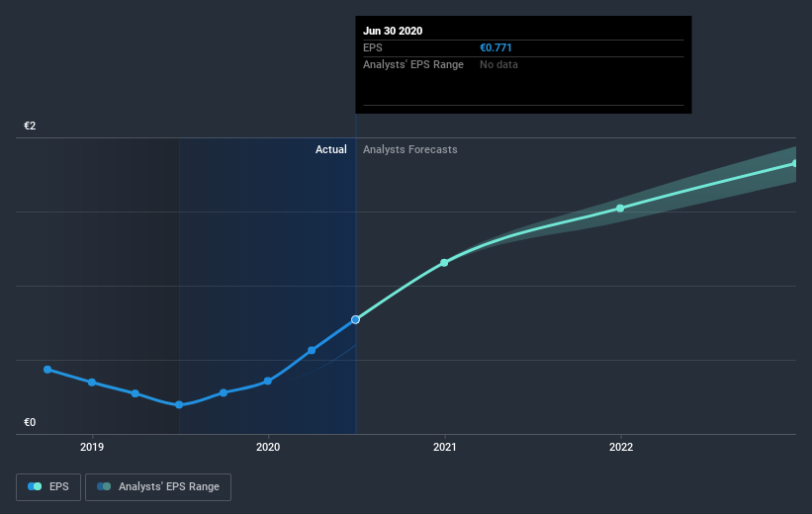812x514 pixels.
Task: Click the 'Jun 30 2020' tooltip heading
Action: coord(393,31)
